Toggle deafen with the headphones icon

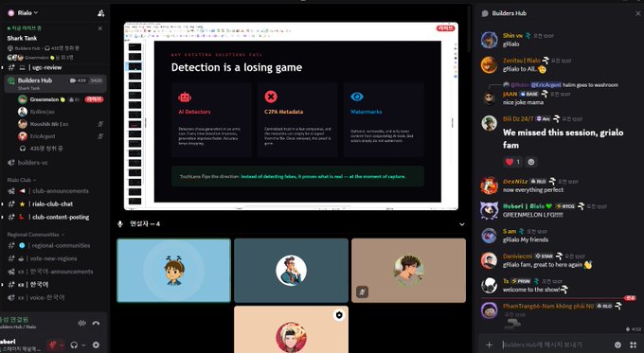(x=74, y=344)
